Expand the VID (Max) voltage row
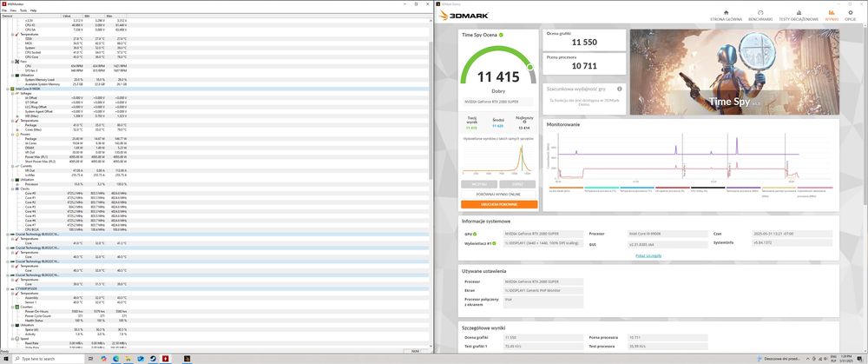Viewport: 868px width, 364px height. (x=18, y=116)
